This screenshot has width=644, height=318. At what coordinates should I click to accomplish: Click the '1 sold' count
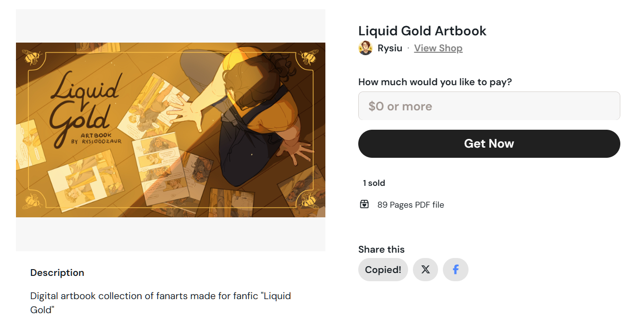tap(374, 183)
